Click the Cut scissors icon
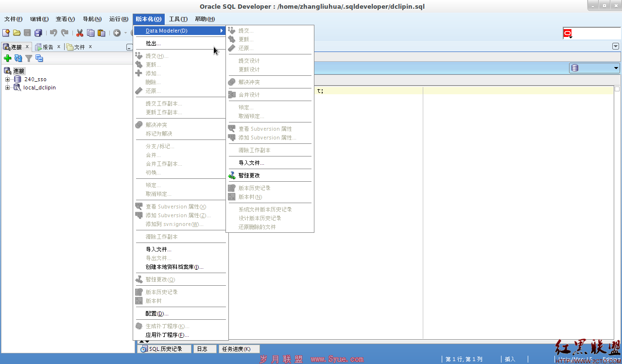This screenshot has height=364, width=622. pos(80,33)
